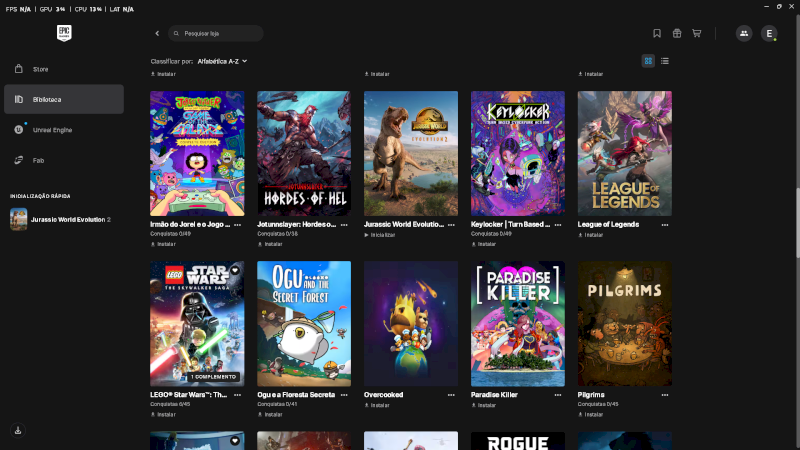Click the FPS N/A overlay readout
The height and width of the screenshot is (450, 800).
tap(18, 9)
